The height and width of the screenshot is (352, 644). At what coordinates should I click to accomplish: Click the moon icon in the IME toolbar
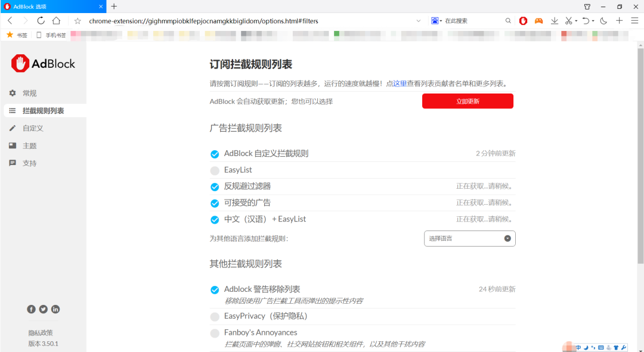point(586,347)
